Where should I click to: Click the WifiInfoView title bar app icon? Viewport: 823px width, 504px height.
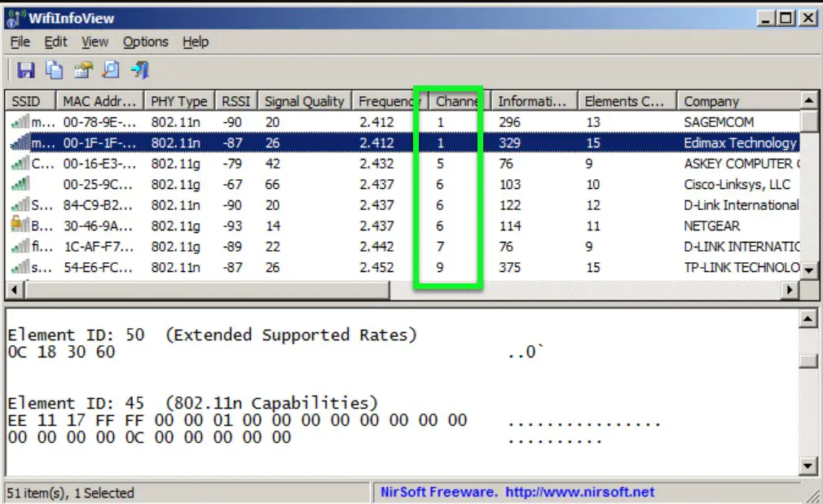[x=15, y=19]
